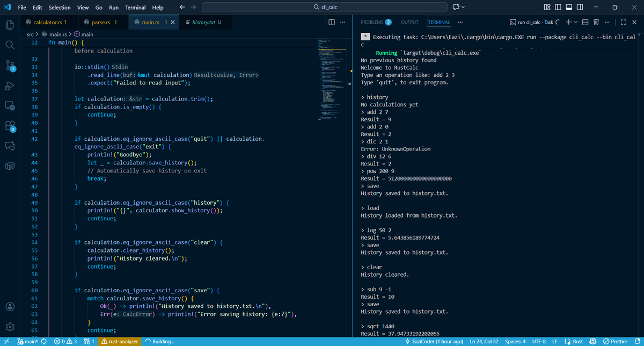This screenshot has width=644, height=346.
Task: Open the Extensions view
Action: [9, 125]
